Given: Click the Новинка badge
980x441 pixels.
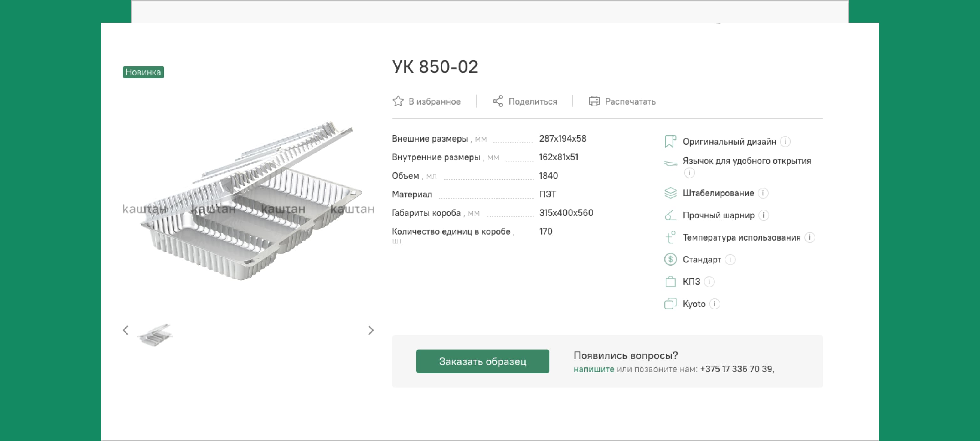Looking at the screenshot, I should click(x=143, y=72).
